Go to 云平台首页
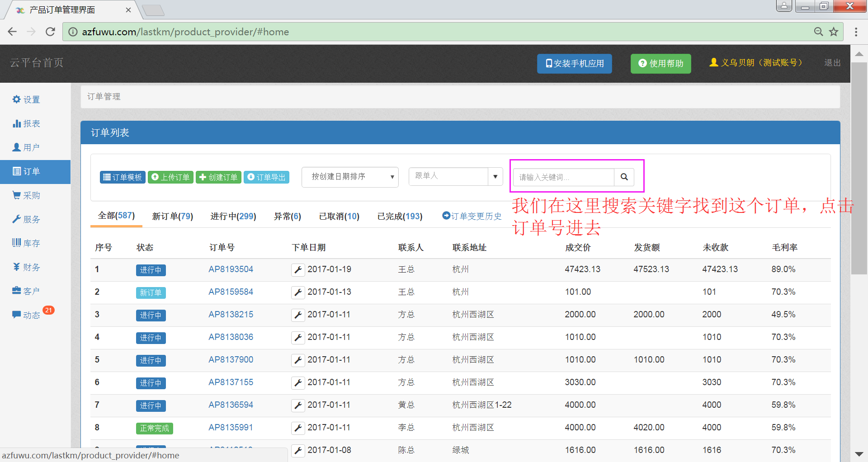 coord(37,62)
